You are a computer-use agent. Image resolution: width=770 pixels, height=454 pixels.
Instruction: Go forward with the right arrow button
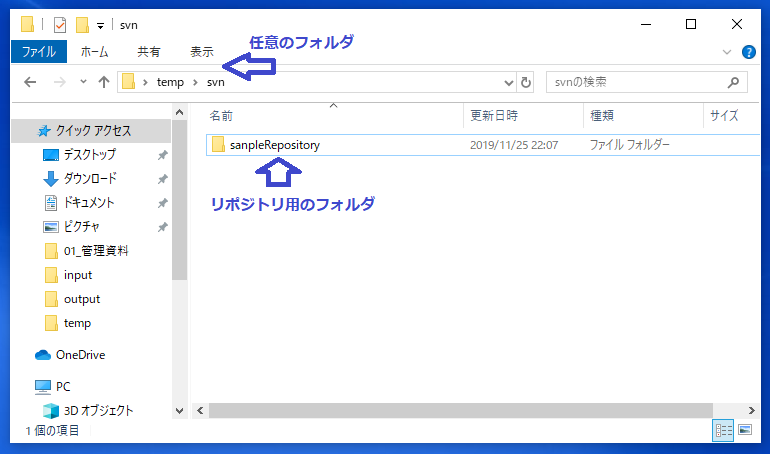[60, 82]
